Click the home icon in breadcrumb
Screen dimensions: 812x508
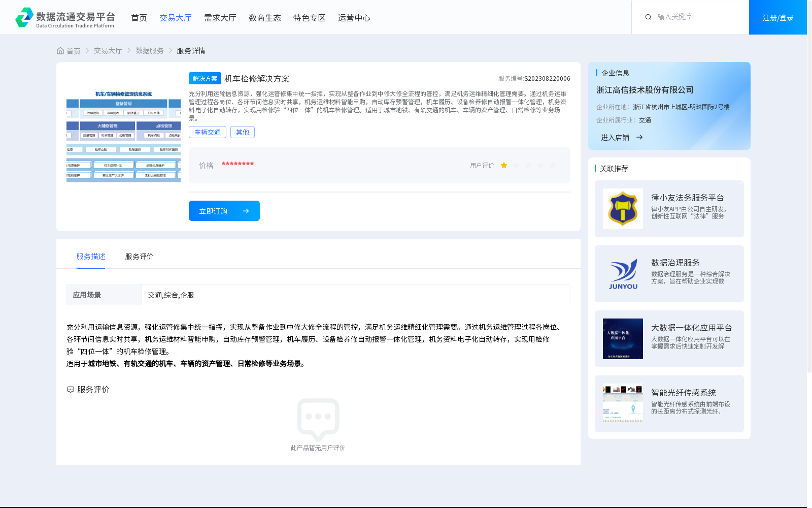[x=60, y=51]
